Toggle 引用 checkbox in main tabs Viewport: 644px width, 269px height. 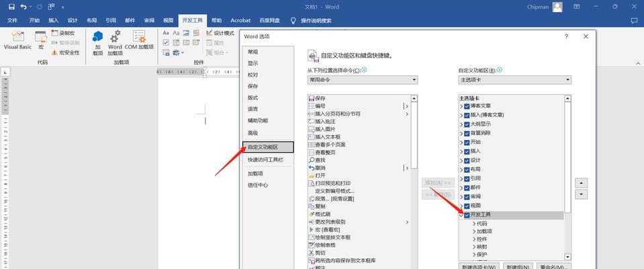tap(467, 178)
